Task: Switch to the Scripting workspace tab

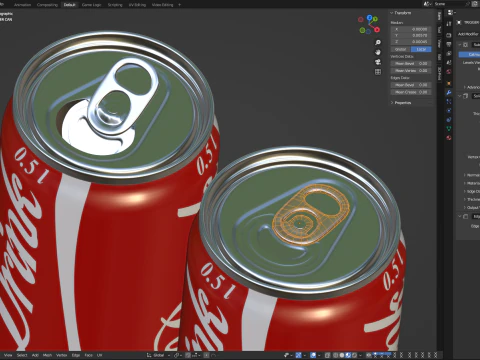Action: 115,5
